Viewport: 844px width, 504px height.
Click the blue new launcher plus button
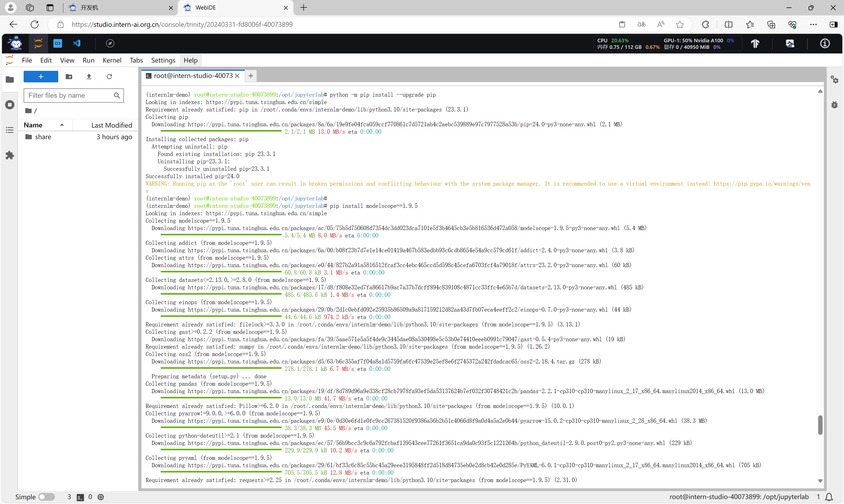coord(41,76)
